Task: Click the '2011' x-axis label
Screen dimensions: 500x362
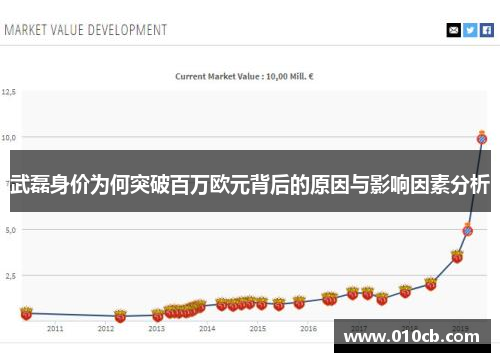Action: (55, 329)
